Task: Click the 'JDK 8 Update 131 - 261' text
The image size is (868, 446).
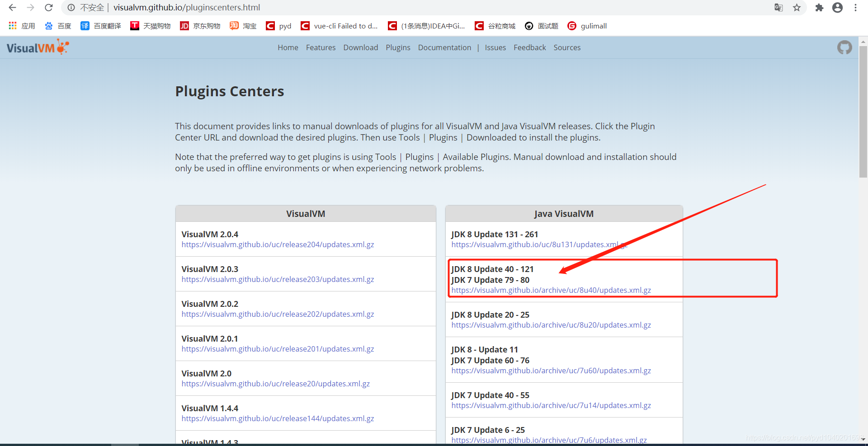Action: (495, 234)
